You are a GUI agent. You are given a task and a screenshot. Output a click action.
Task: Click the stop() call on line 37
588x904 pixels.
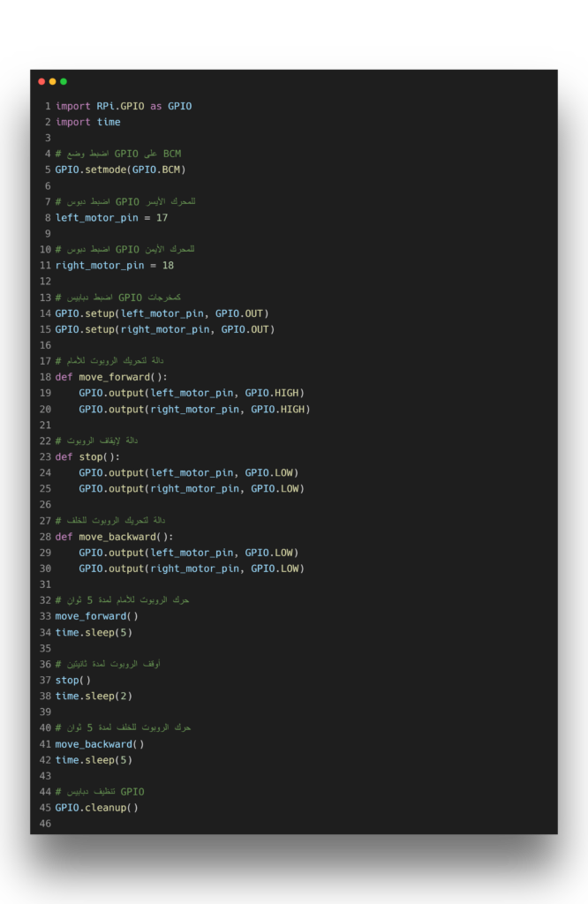pyautogui.click(x=72, y=680)
